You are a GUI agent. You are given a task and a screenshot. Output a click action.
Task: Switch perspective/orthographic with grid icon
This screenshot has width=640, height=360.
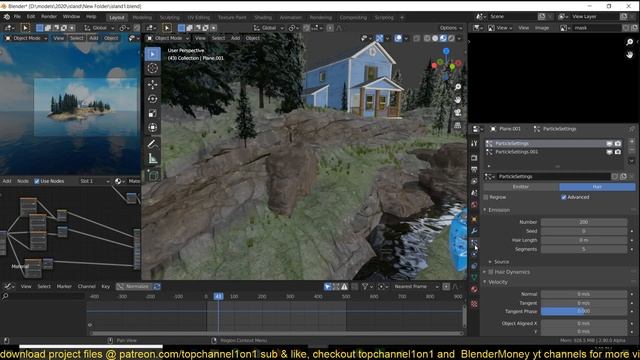coord(458,125)
